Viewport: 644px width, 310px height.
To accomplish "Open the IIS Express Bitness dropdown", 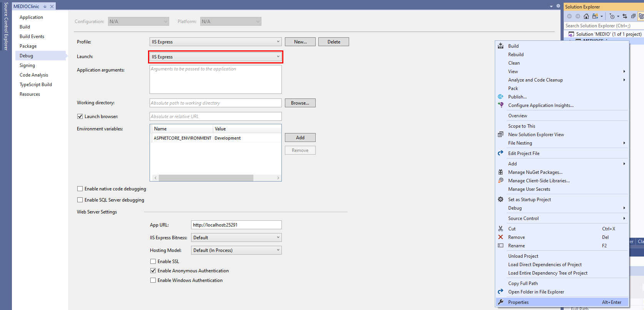I will click(x=236, y=238).
